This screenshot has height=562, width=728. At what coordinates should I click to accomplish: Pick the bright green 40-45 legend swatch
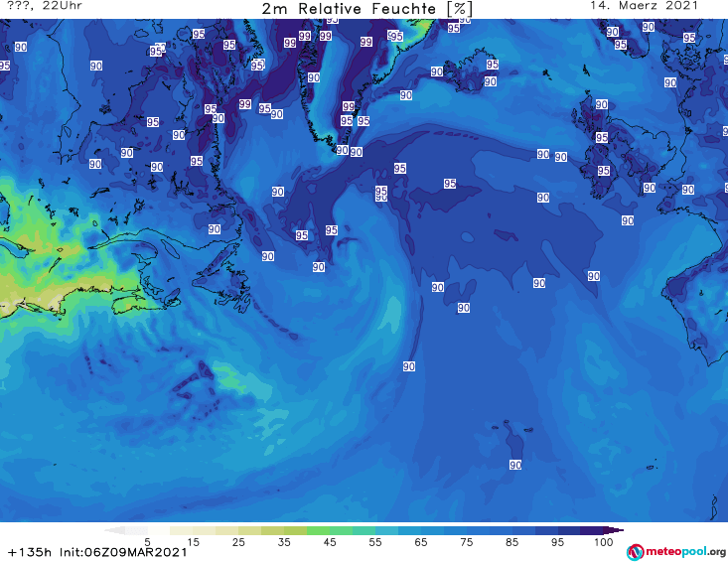click(x=318, y=530)
